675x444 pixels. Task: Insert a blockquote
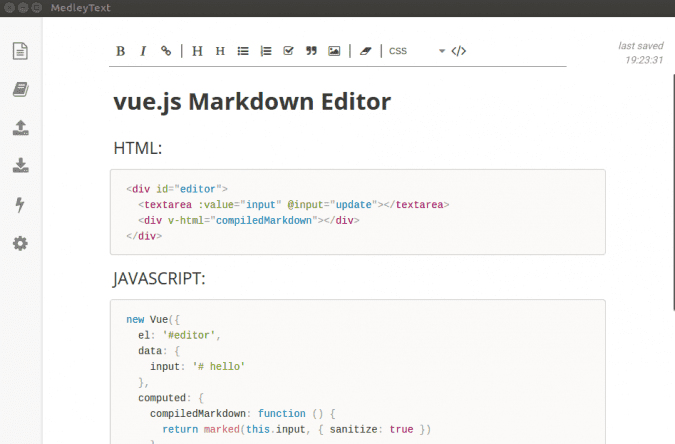(311, 51)
